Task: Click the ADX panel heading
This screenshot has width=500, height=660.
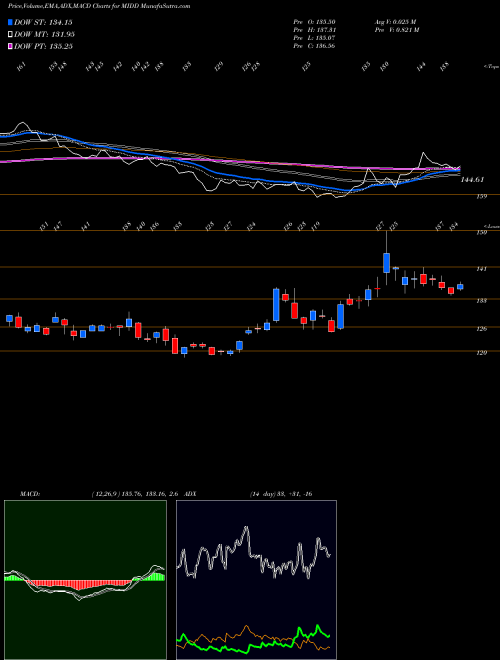Action: [190, 494]
